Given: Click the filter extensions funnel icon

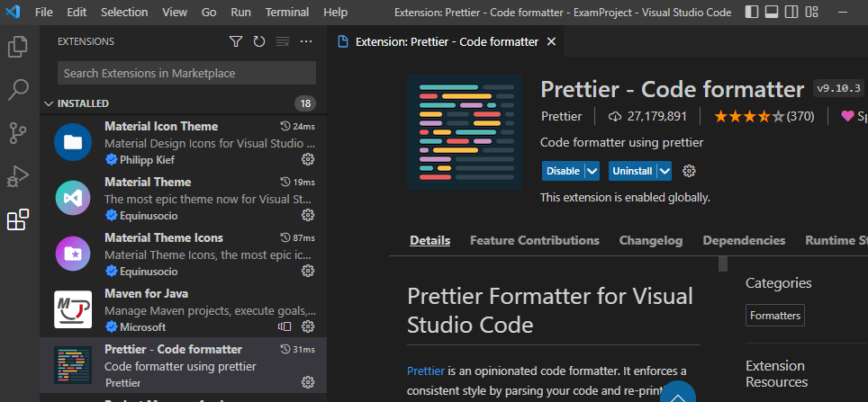Looking at the screenshot, I should click(236, 41).
